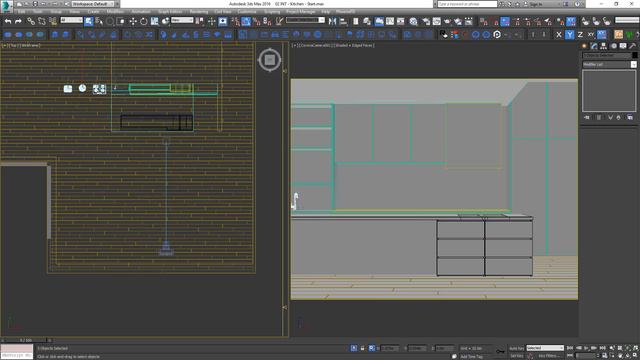
Task: Choose the Select and Rotate tool
Action: (144, 21)
